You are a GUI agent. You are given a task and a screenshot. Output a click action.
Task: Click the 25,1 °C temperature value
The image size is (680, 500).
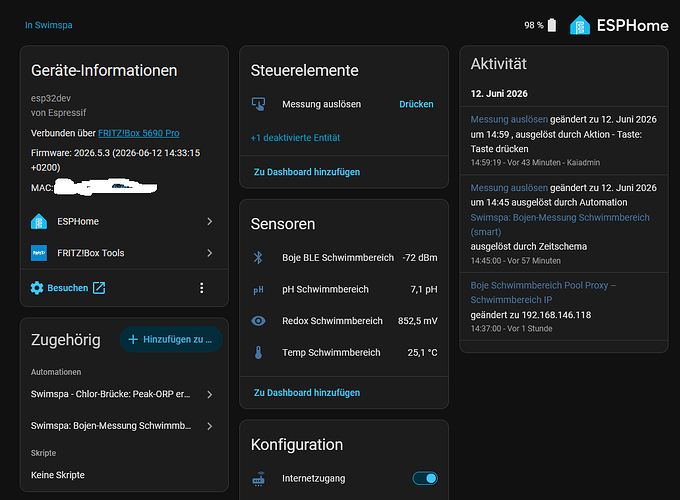pyautogui.click(x=422, y=353)
